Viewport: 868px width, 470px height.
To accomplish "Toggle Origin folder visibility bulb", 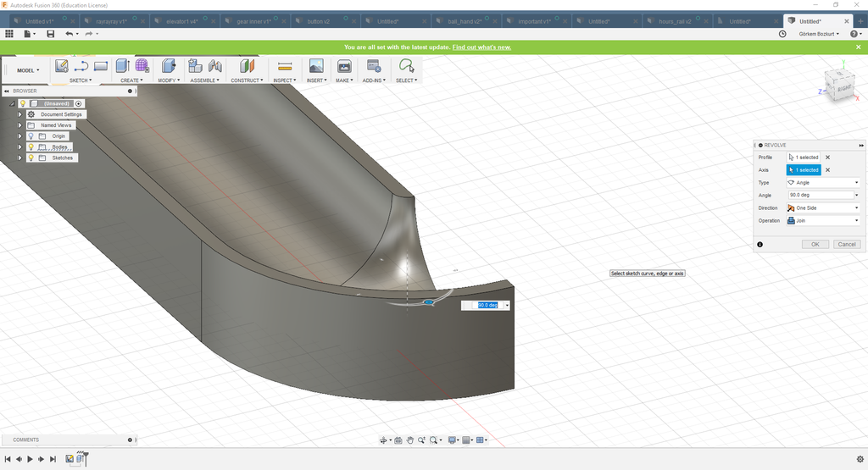I will point(31,135).
